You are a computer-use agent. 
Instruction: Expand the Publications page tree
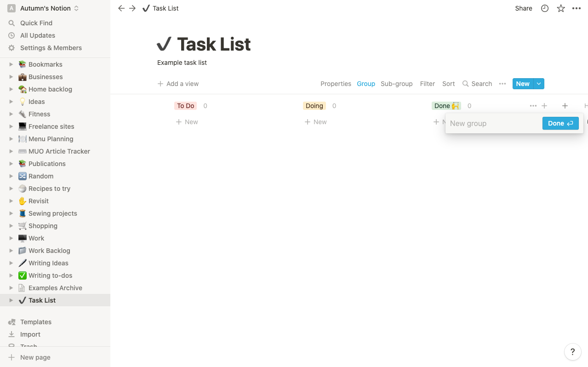(x=11, y=164)
